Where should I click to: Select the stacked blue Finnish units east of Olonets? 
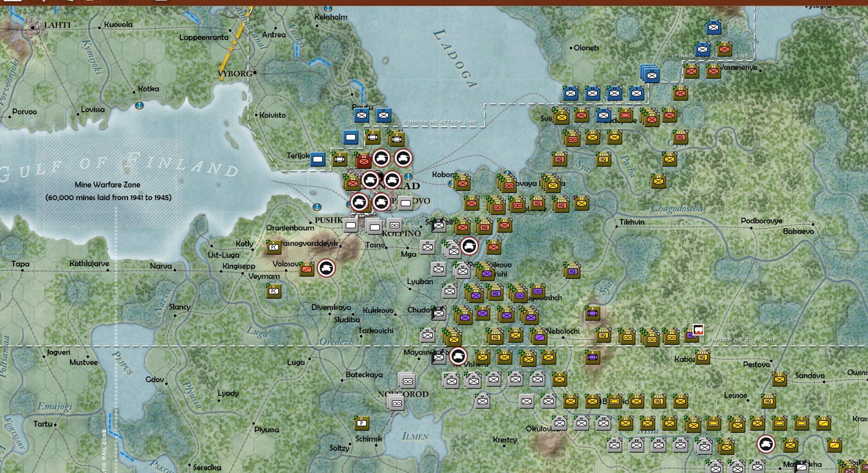(x=650, y=73)
